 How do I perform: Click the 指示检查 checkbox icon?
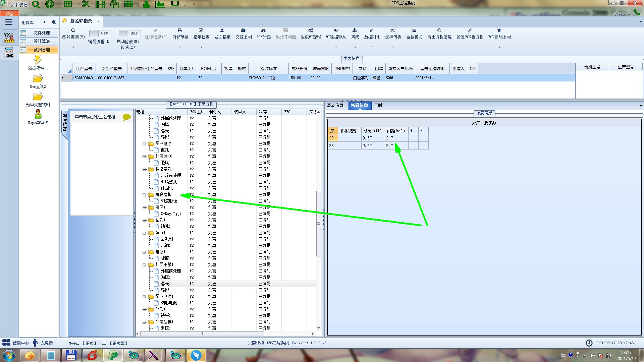pyautogui.click(x=201, y=31)
